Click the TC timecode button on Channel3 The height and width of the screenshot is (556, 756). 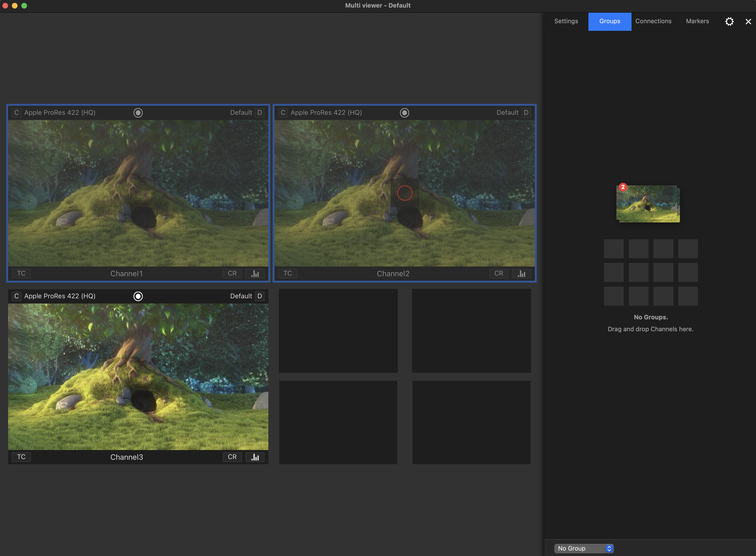pos(21,457)
